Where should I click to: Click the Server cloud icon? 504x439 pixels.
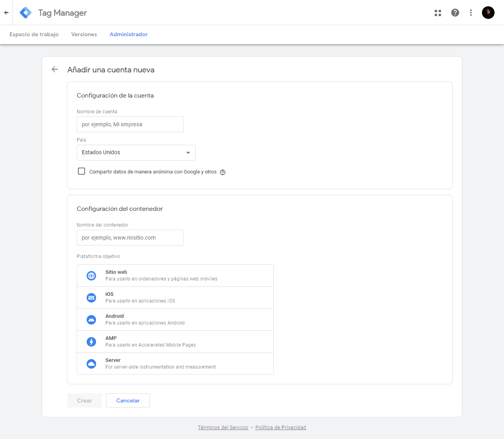pyautogui.click(x=91, y=363)
